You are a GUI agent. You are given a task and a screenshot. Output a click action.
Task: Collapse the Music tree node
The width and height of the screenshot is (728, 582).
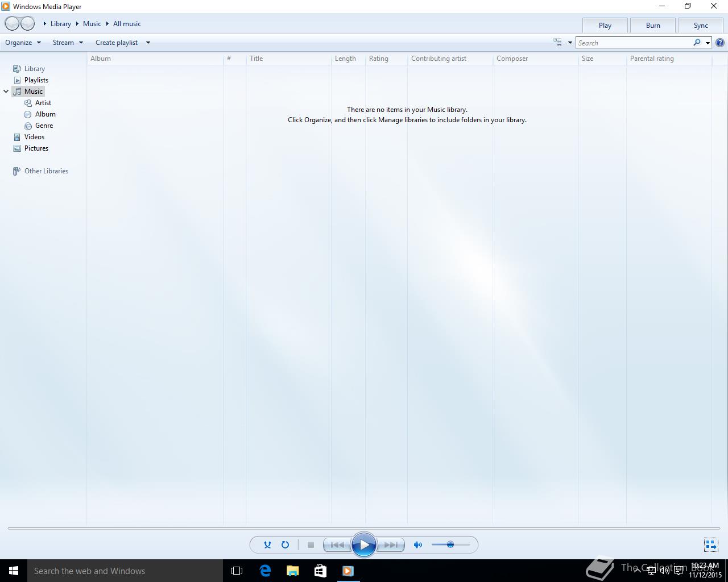point(6,92)
